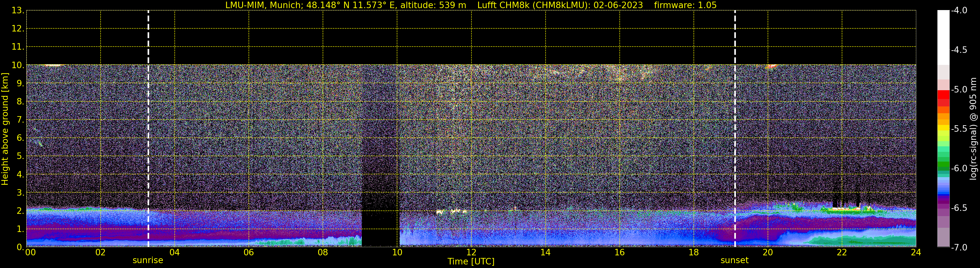This screenshot has width=980, height=268.
Task: Click the colorbar value '-4.0'
Action: [959, 11]
